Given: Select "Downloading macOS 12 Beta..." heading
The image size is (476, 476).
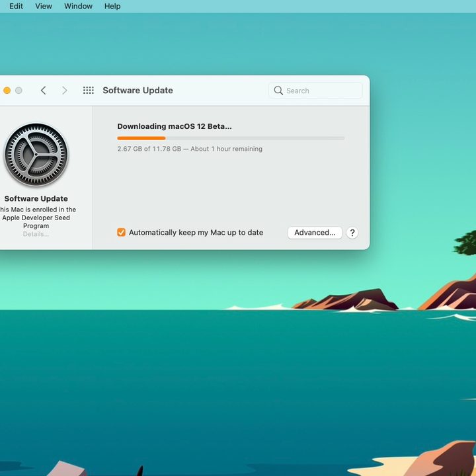Looking at the screenshot, I should [x=175, y=126].
